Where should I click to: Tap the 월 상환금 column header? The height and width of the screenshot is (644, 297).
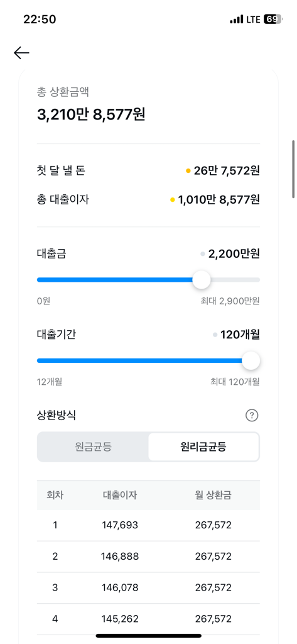213,496
